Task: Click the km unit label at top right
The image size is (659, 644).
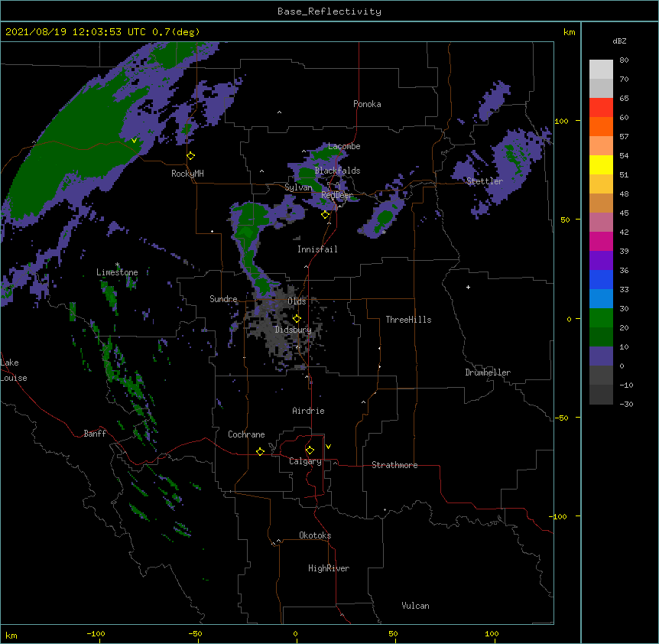Action: point(569,32)
